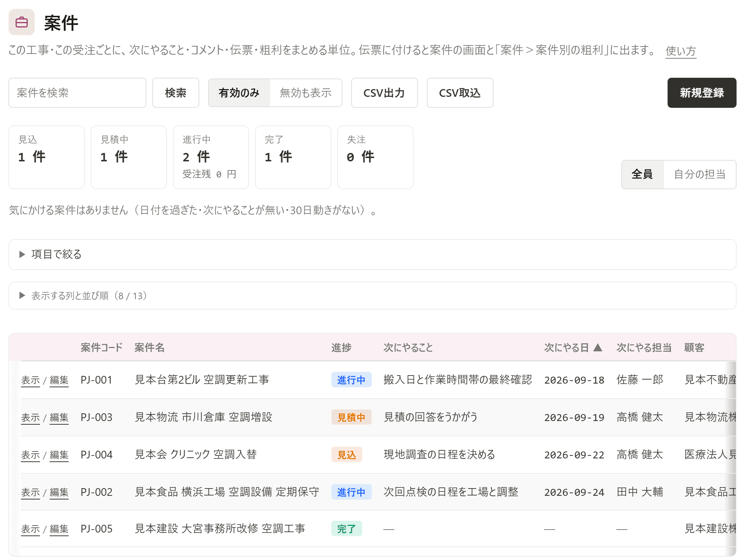Click 見込 badge in PJ-004 row

coord(346,455)
